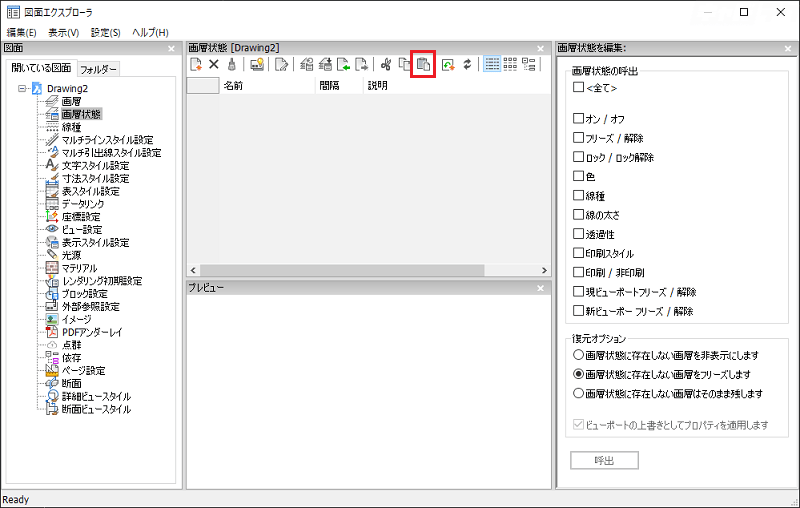This screenshot has width=800, height=508.
Task: Click the Delete (X) toolbar icon
Action: (x=214, y=64)
